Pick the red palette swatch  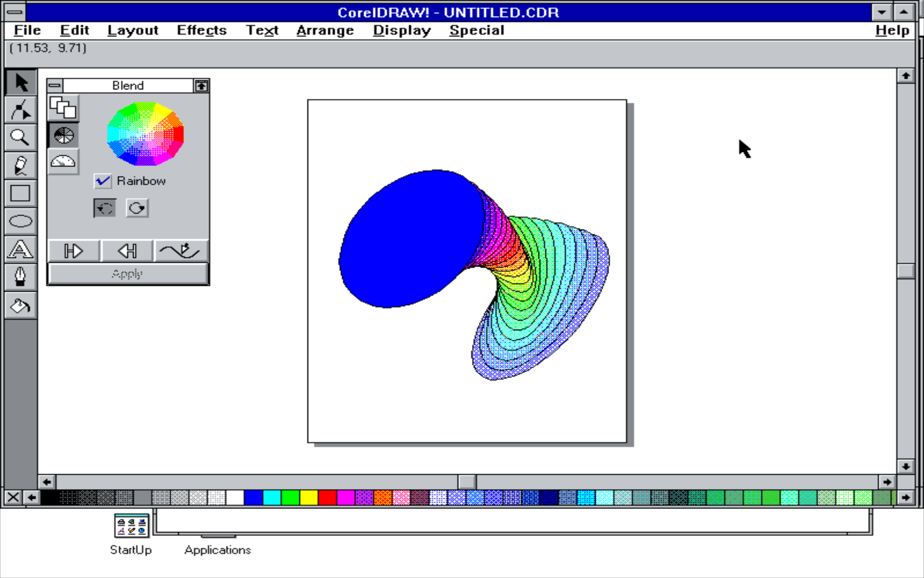click(x=328, y=497)
